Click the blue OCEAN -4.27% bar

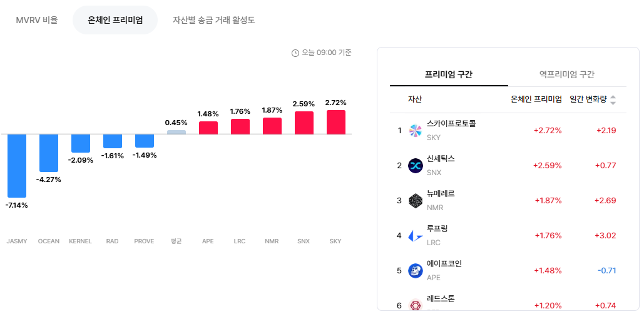(49, 153)
